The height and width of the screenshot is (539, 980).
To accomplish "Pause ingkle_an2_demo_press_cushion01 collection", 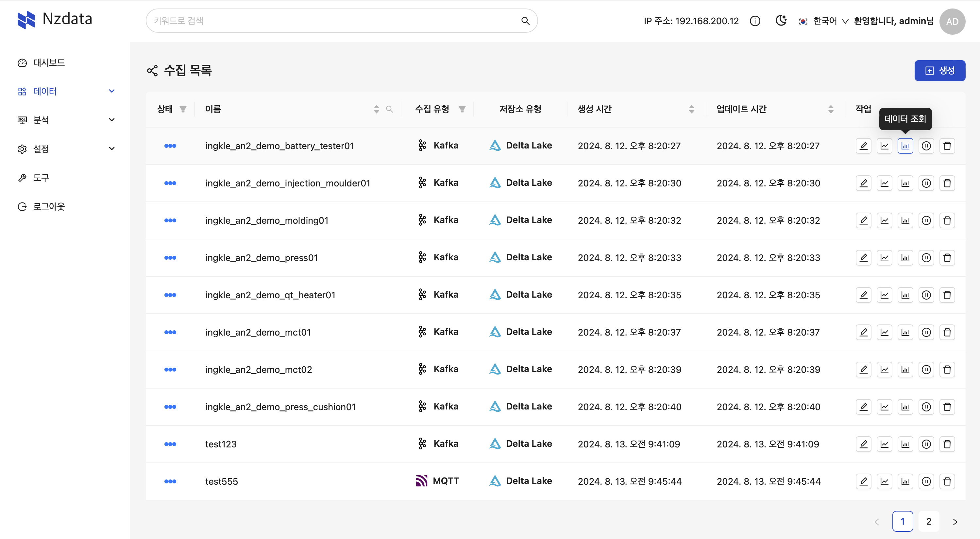I will (926, 407).
